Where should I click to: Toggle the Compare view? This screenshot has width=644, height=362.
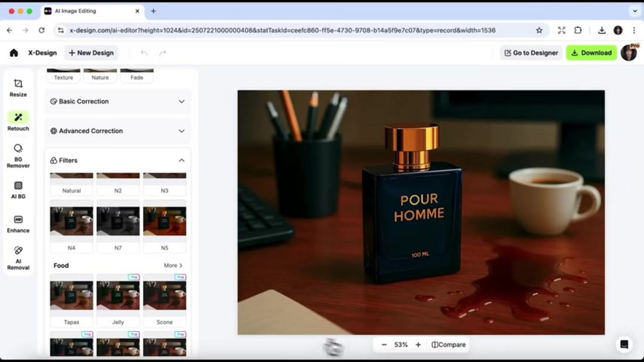[448, 345]
